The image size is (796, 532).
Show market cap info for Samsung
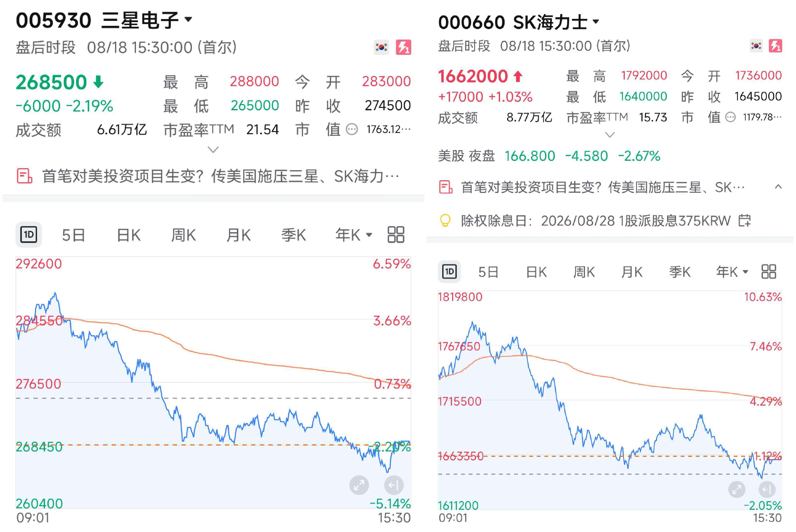[x=352, y=129]
